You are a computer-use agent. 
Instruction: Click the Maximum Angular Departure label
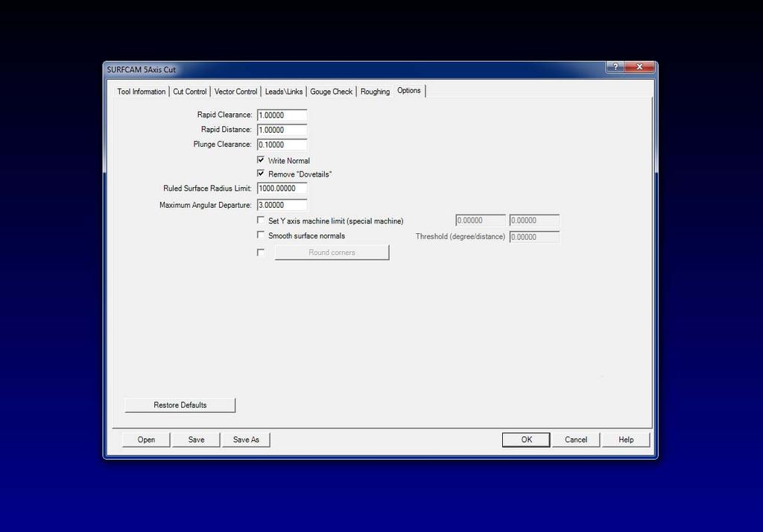206,205
